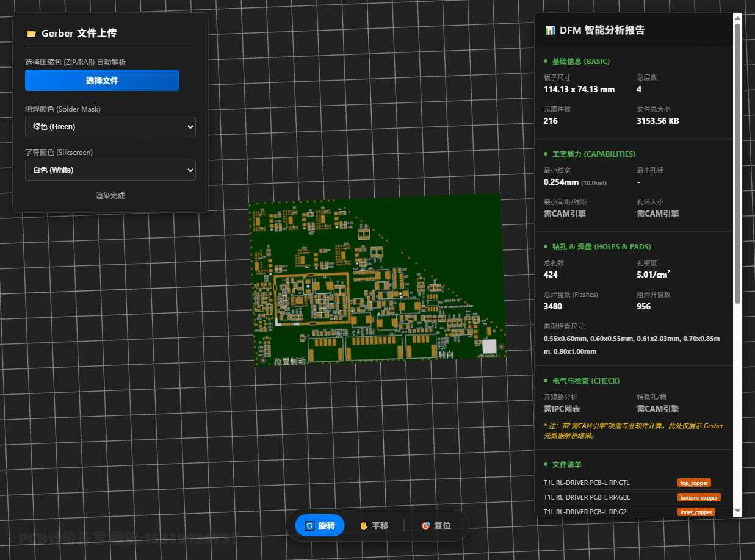Open the 字符颜色 Silkscreen dropdown
Viewport: 755px width, 560px height.
(x=110, y=170)
